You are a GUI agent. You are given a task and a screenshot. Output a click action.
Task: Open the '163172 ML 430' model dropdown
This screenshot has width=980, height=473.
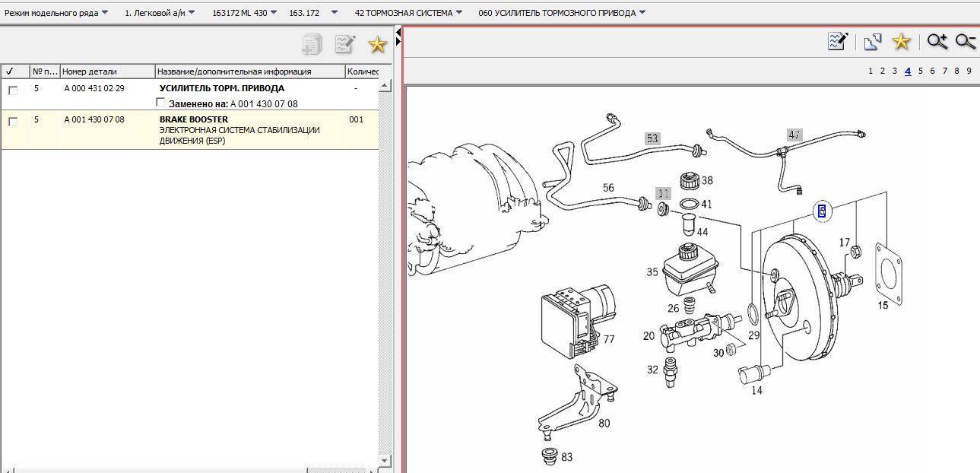click(244, 13)
